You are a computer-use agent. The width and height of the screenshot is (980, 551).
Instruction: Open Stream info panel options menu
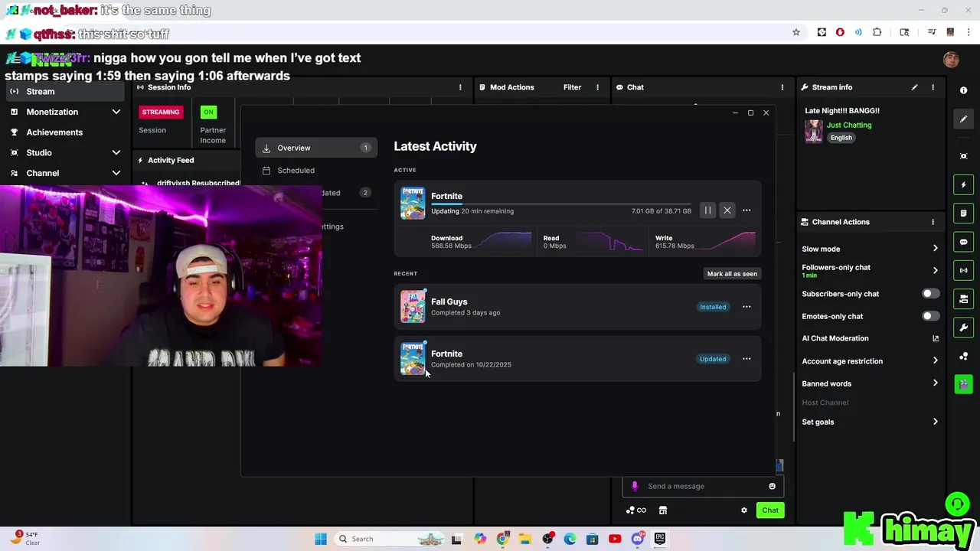point(933,87)
